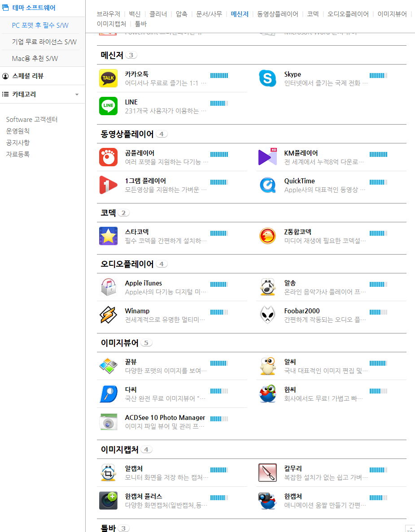415x532 pixels.
Task: Click the Foobar2000 alien icon
Action: pos(267,315)
